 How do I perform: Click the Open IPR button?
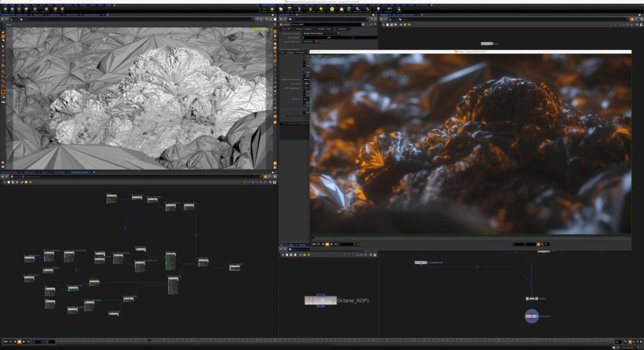[x=286, y=29]
